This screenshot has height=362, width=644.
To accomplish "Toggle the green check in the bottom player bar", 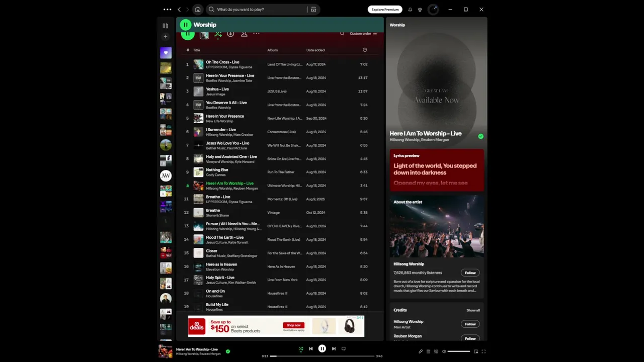I will 228,351.
